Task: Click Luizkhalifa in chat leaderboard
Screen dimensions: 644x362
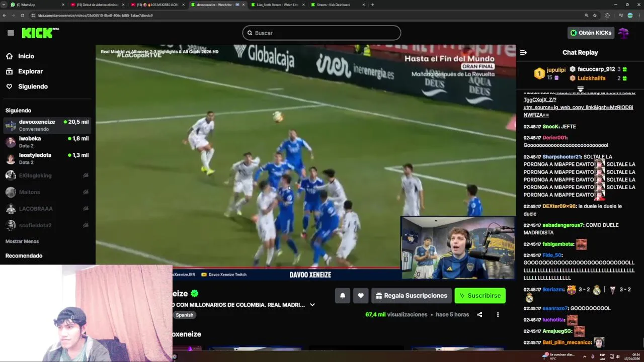Action: coord(591,78)
